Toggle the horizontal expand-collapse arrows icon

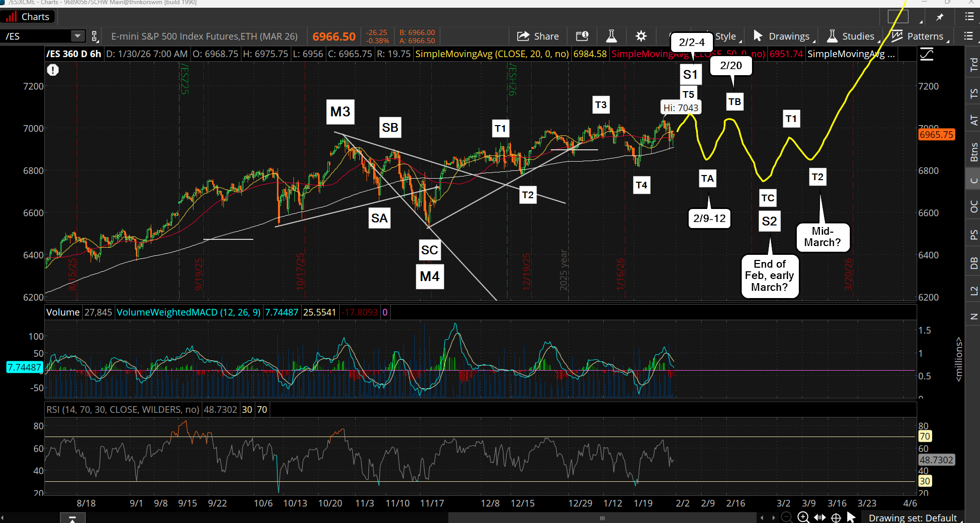click(x=819, y=517)
